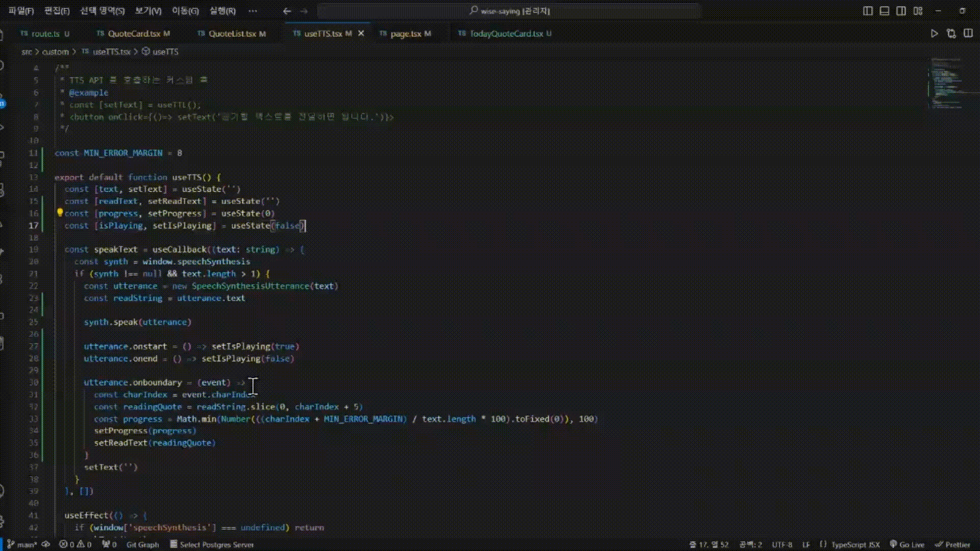Open the 이동(G) menu
The height and width of the screenshot is (551, 980).
pos(185,11)
